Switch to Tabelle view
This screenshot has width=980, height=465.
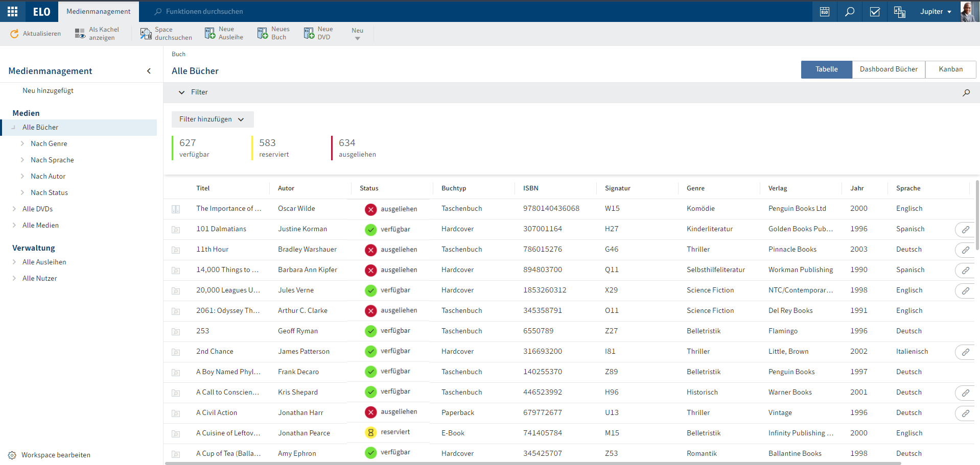(x=826, y=69)
